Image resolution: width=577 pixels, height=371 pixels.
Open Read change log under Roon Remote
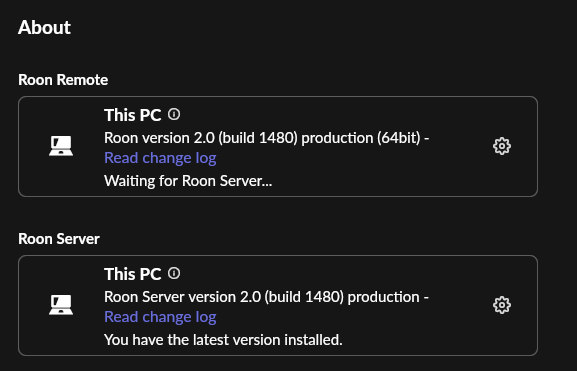click(x=160, y=158)
